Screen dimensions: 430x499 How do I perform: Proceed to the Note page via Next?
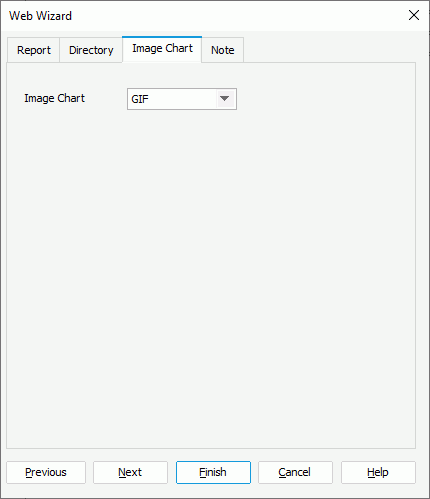click(130, 472)
